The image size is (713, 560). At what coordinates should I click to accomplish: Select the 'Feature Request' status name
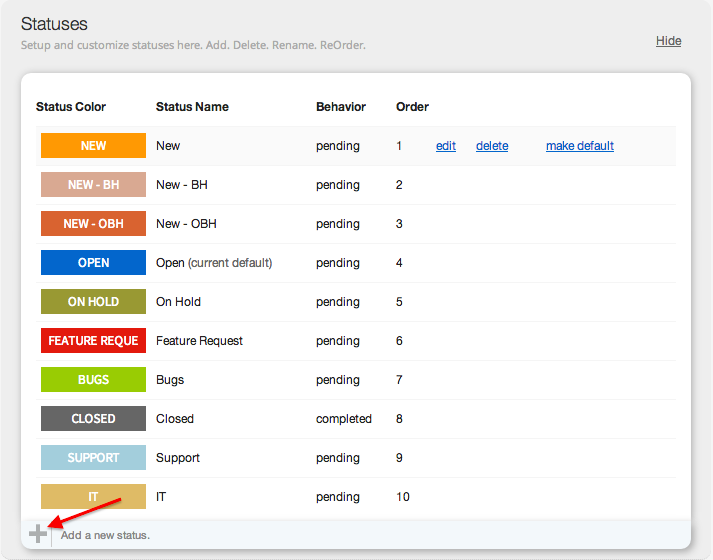click(199, 341)
